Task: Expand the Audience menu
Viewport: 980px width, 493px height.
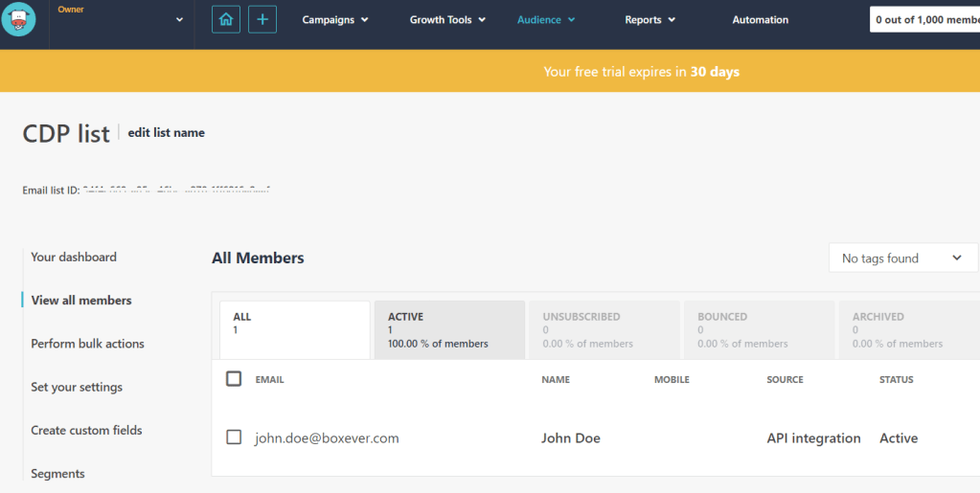Action: coord(546,20)
